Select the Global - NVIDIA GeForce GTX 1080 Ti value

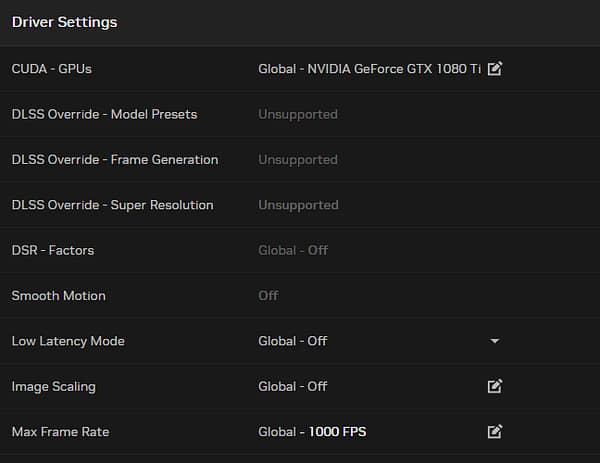369,69
